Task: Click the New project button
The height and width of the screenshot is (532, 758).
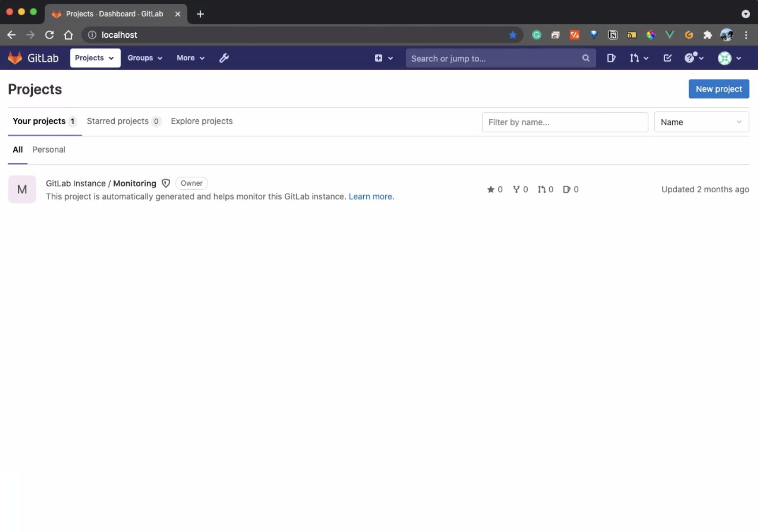Action: click(719, 89)
